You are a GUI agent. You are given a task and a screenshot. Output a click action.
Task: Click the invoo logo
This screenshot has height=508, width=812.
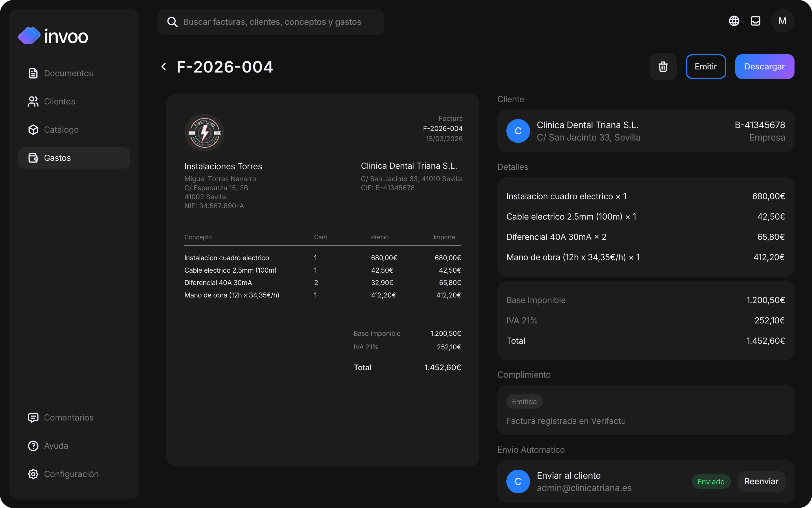point(53,36)
